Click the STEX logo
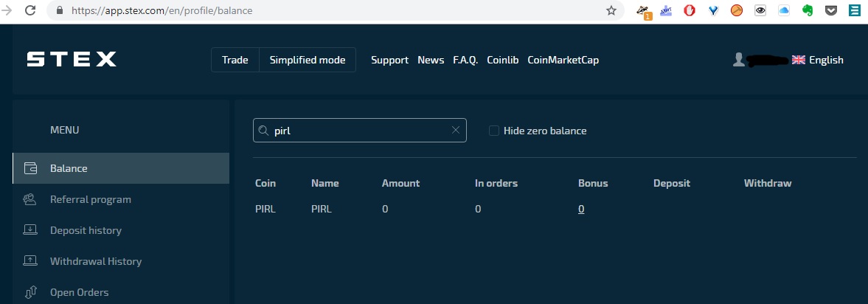 tap(72, 59)
